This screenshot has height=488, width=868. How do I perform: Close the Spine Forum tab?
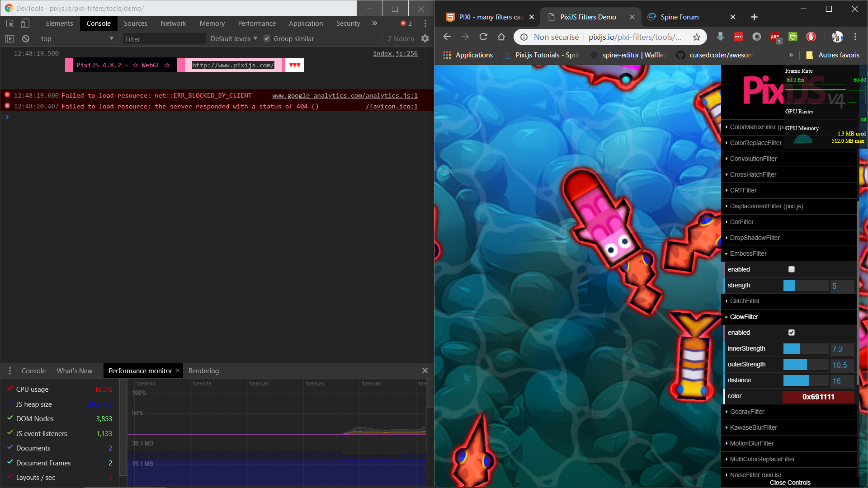733,17
